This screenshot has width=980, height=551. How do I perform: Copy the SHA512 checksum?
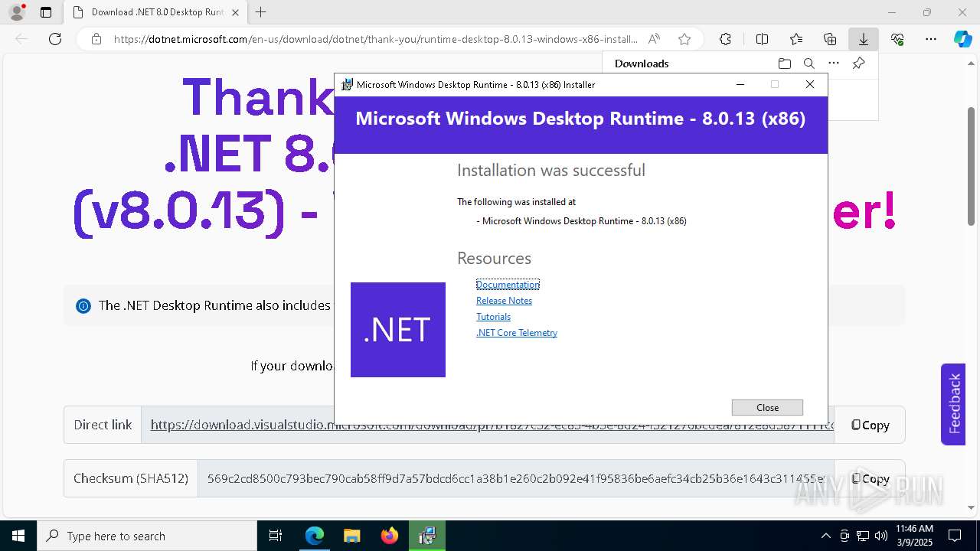click(x=871, y=478)
